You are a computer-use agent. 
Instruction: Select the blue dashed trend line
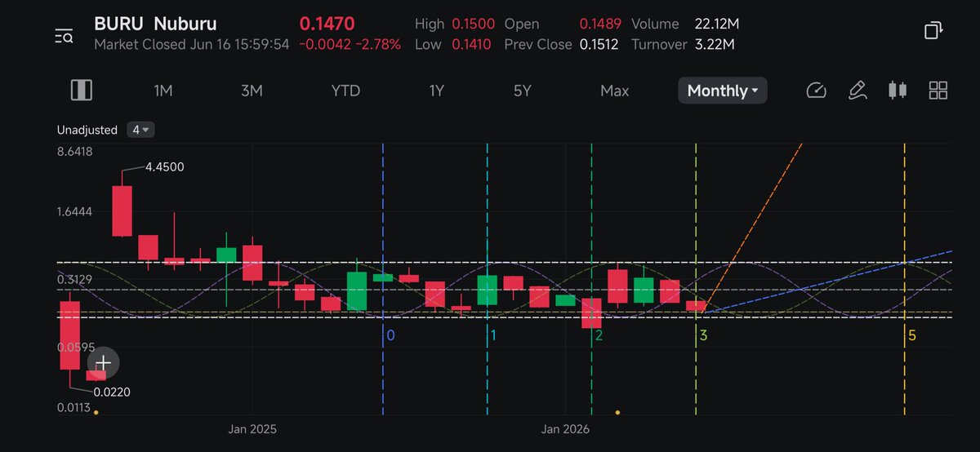tap(829, 282)
